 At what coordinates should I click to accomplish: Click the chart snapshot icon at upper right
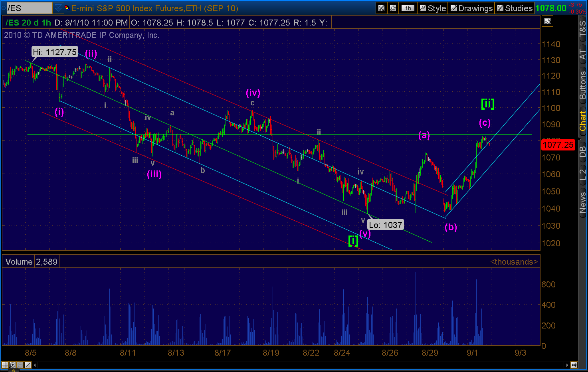click(547, 21)
